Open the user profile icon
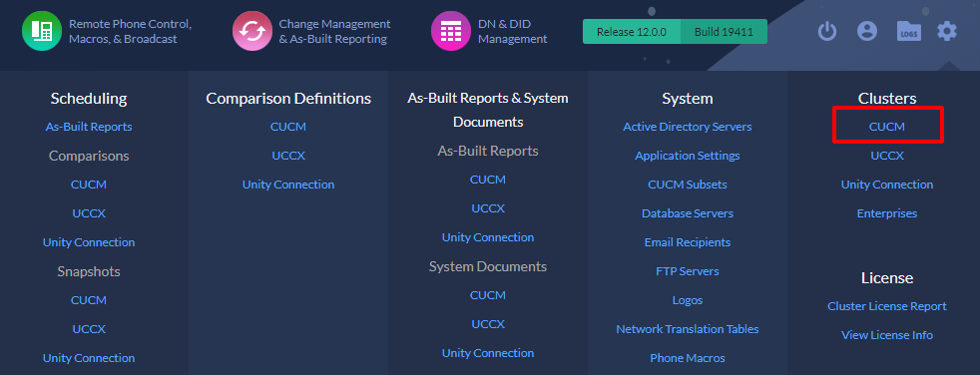Screen dimensions: 980x375 pos(867,31)
